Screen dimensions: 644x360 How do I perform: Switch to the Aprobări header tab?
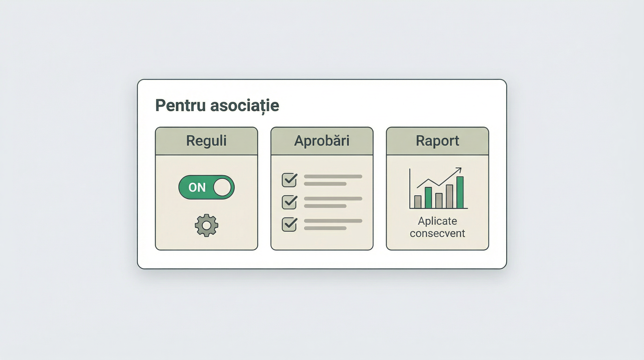[322, 141]
